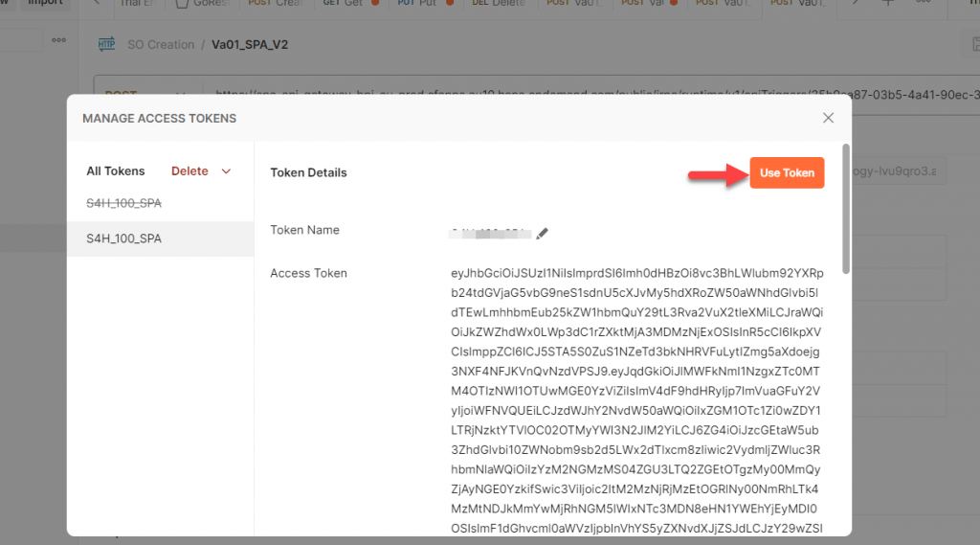980x545 pixels.
Task: Expand the Delete dropdown chevron
Action: pyautogui.click(x=226, y=171)
